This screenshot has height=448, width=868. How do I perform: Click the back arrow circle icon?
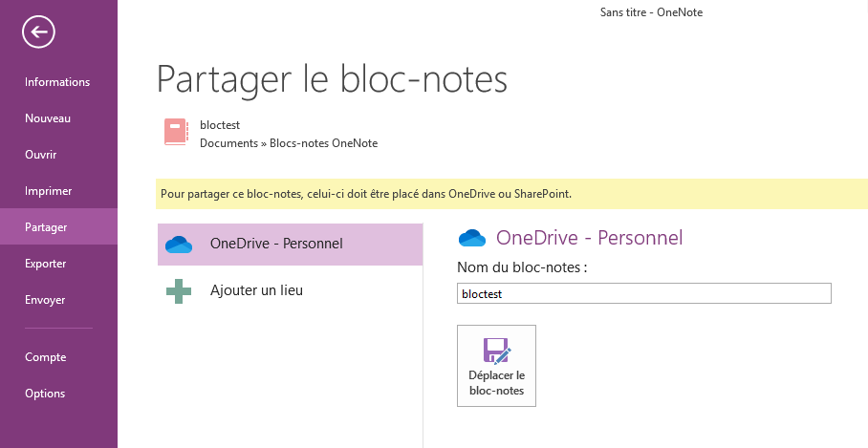click(39, 32)
